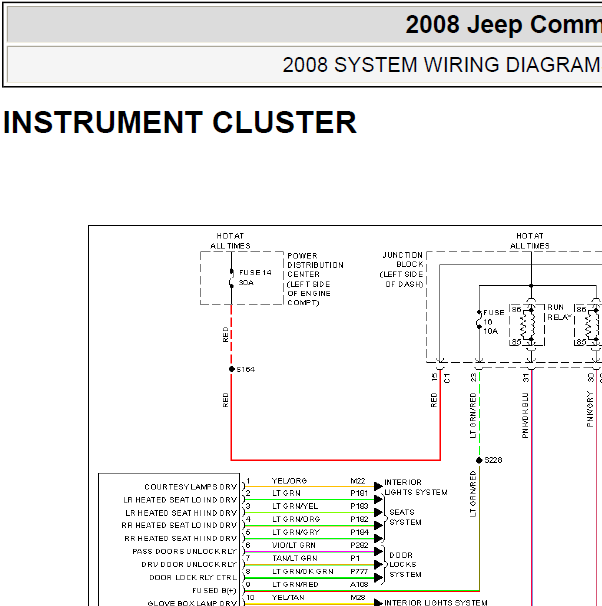The width and height of the screenshot is (602, 606).
Task: Select the "LT GRN/ORG" wire color label
Action: 296,519
